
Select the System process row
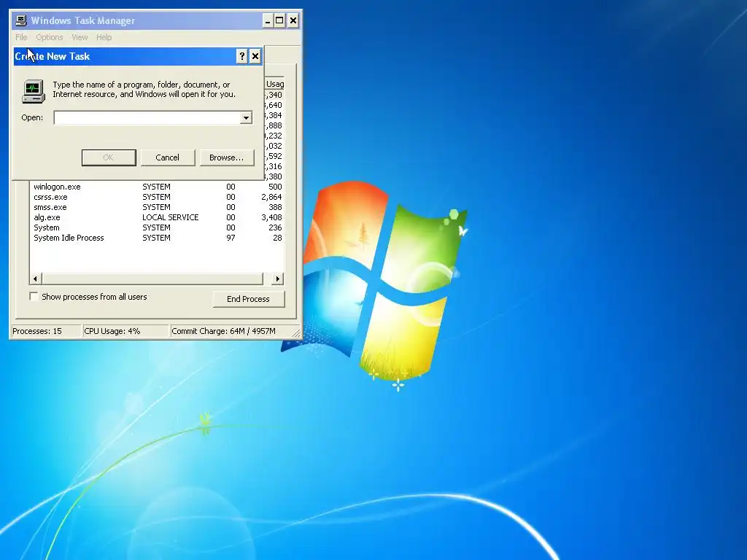point(158,227)
